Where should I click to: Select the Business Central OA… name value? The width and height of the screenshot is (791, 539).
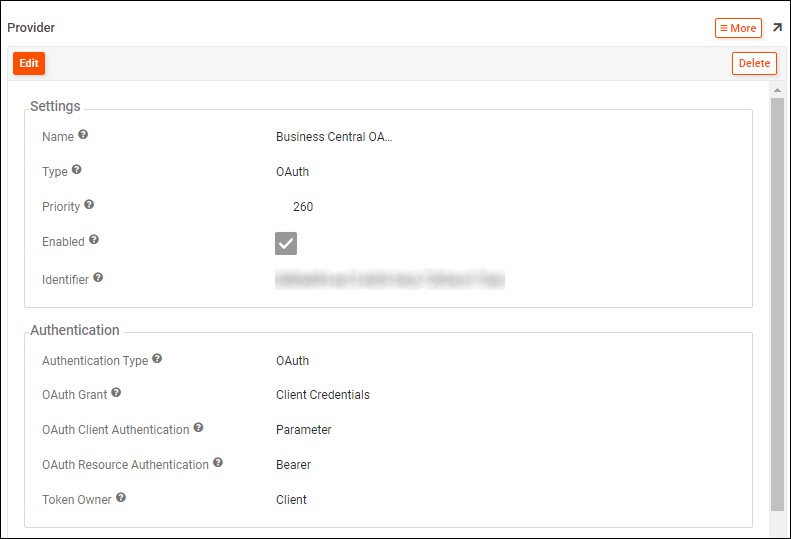tap(334, 137)
